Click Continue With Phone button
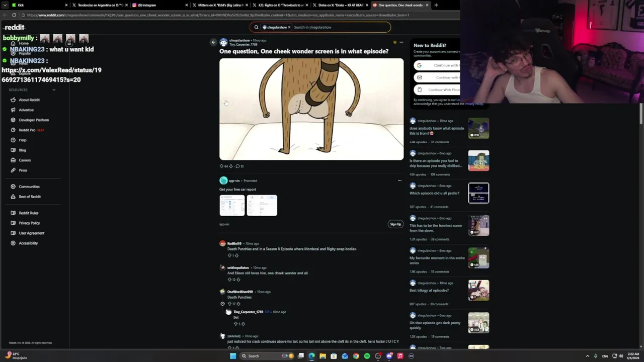644x362 pixels. click(437, 89)
